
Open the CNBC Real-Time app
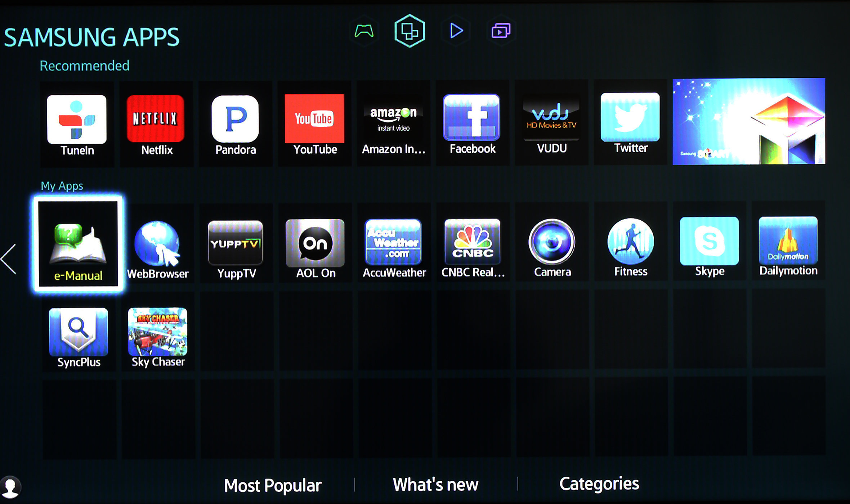473,243
